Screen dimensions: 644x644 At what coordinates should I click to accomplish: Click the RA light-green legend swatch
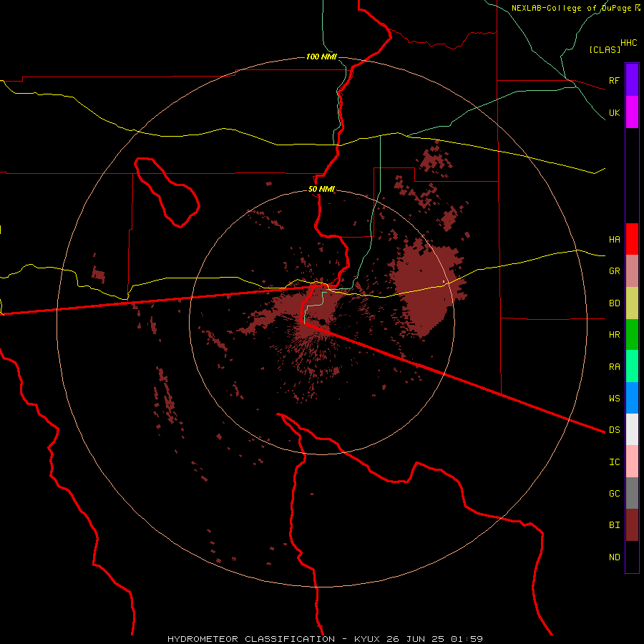tap(632, 366)
